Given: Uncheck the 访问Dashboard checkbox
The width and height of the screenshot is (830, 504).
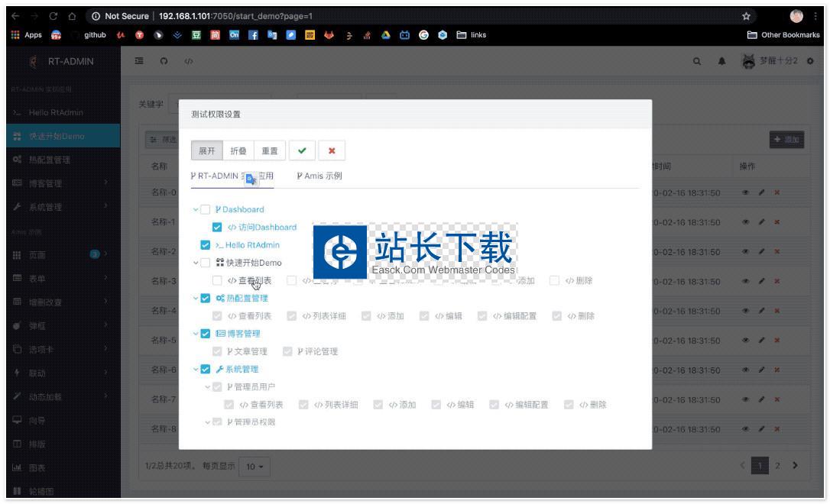Looking at the screenshot, I should (x=217, y=227).
